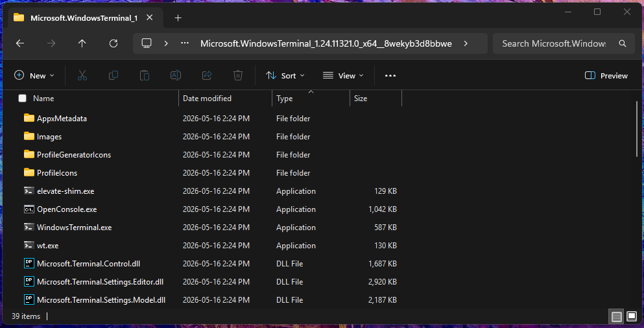Click the This PC monitor icon in address bar

tap(147, 43)
